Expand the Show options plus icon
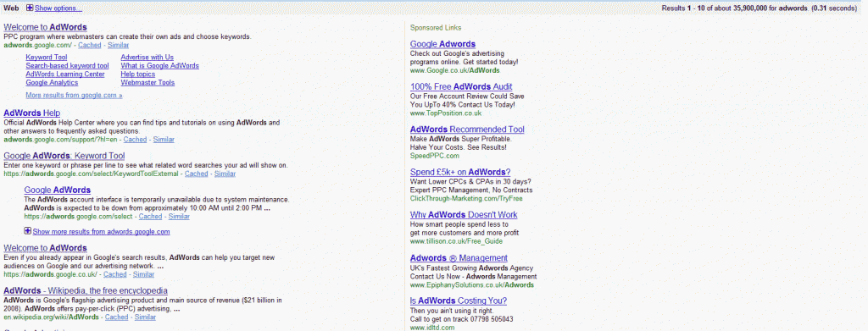868x331 pixels. pos(30,8)
